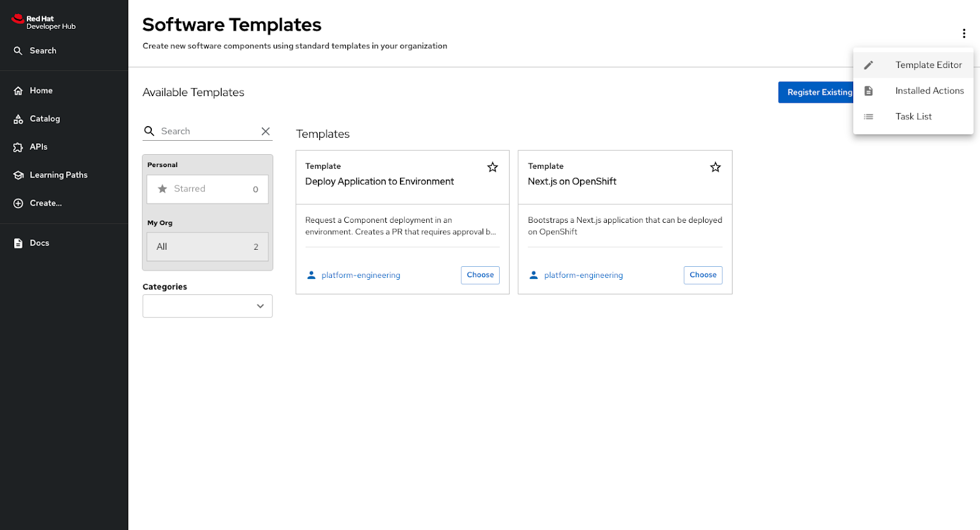Click the Register Existing button
Image resolution: width=980 pixels, height=530 pixels.
816,92
